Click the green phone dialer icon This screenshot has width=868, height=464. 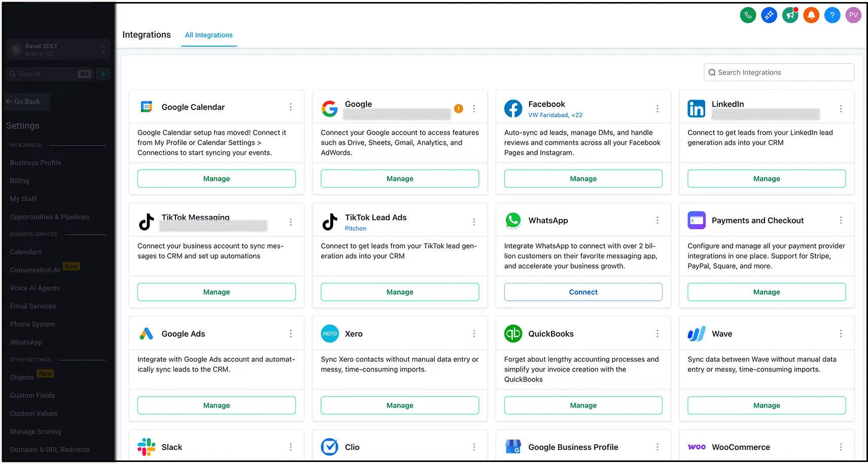tap(748, 15)
